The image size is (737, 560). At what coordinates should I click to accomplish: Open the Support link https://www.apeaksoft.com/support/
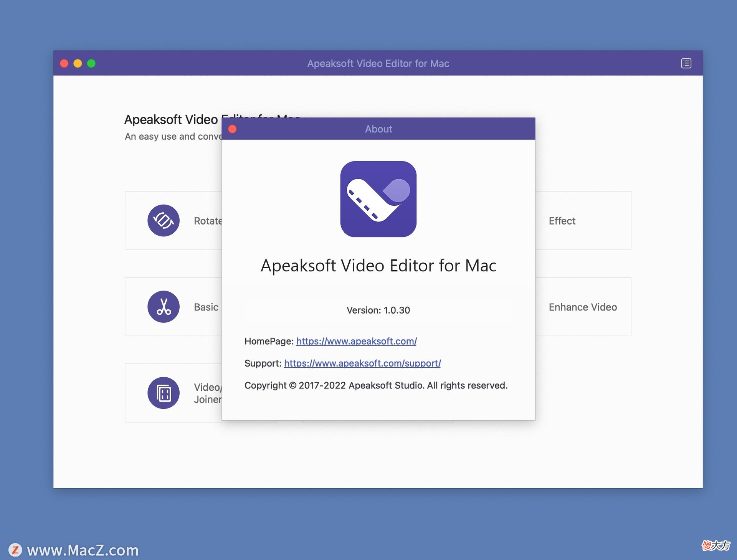click(x=362, y=363)
